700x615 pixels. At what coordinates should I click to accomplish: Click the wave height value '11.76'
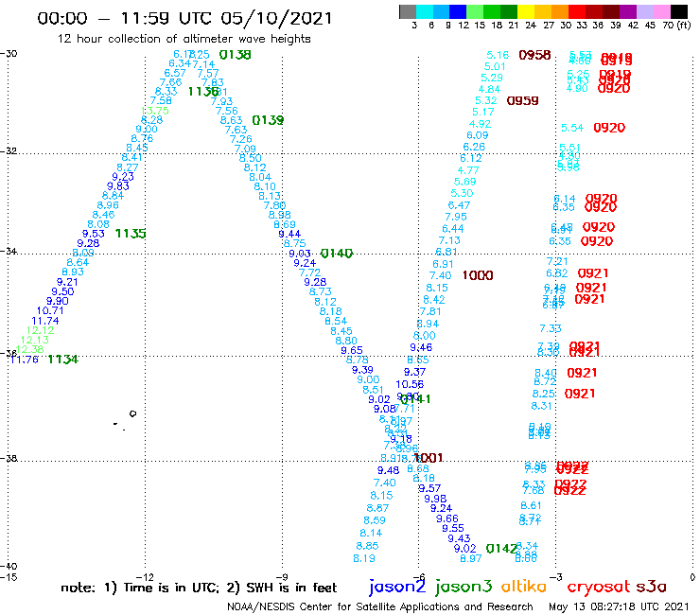[25, 360]
